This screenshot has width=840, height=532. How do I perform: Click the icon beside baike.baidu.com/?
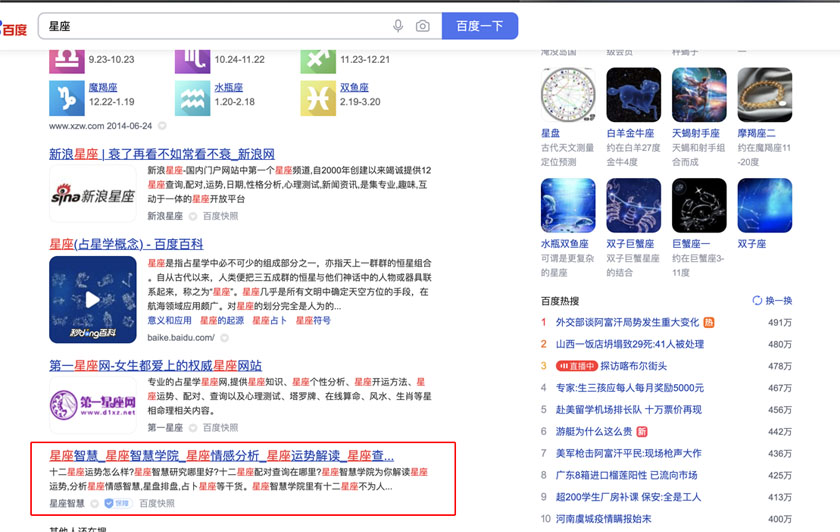coord(224,338)
